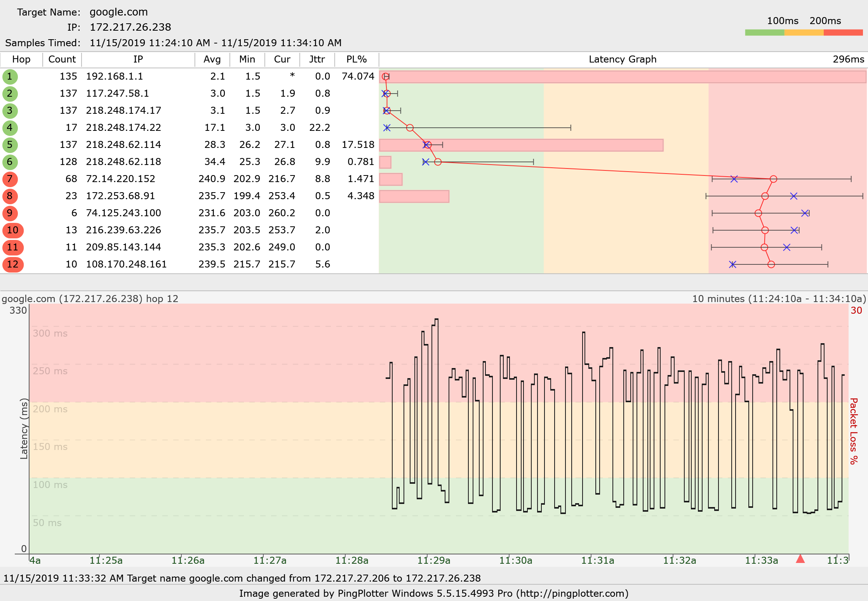
Task: Select the hop 4 green circle icon
Action: [10, 128]
